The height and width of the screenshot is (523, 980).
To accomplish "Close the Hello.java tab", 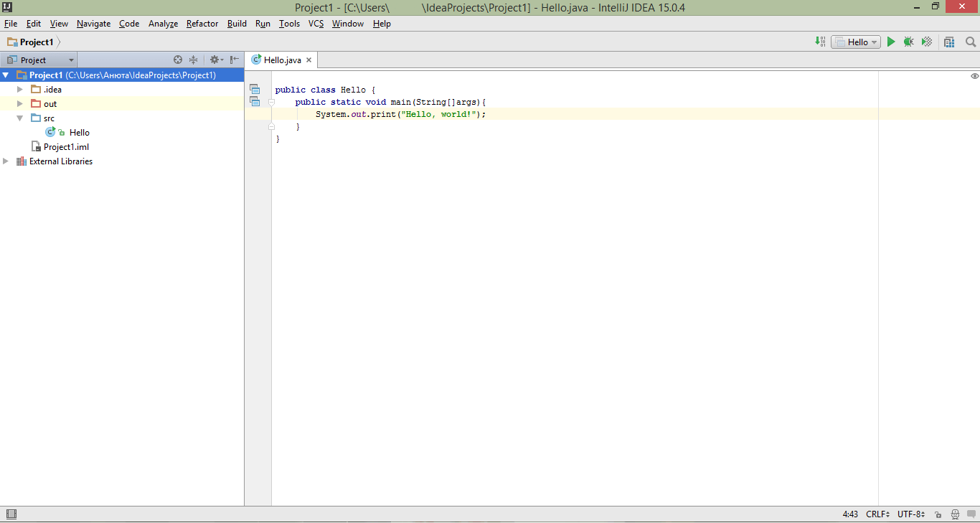I will click(x=309, y=60).
